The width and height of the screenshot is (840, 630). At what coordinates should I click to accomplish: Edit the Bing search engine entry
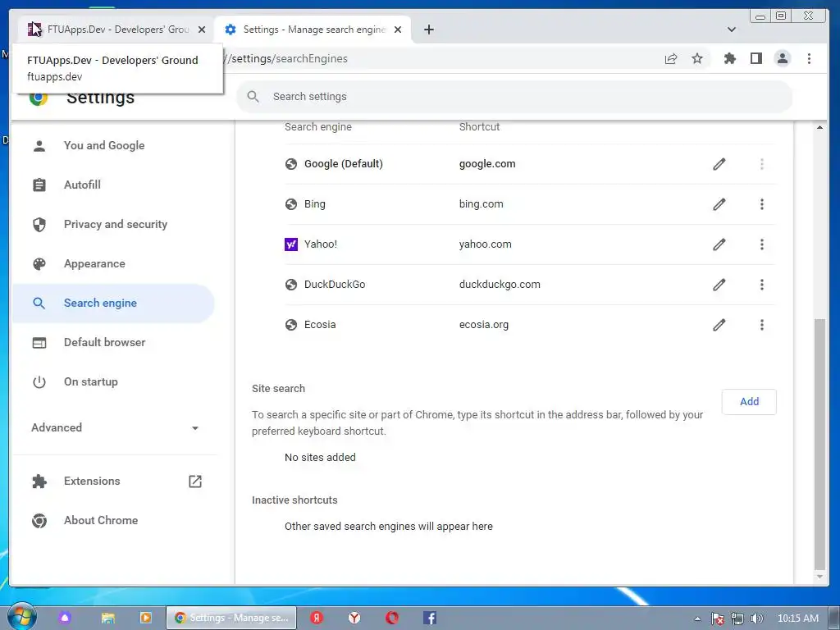(x=719, y=204)
